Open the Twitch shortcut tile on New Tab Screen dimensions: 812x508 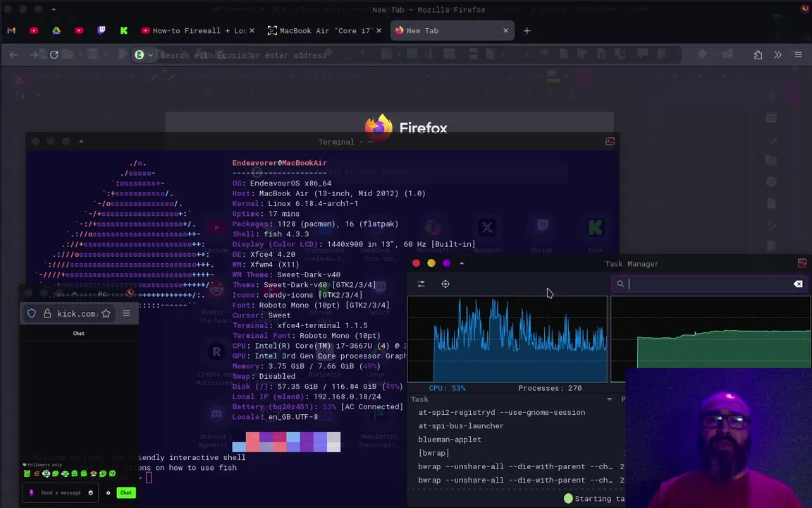click(x=541, y=228)
